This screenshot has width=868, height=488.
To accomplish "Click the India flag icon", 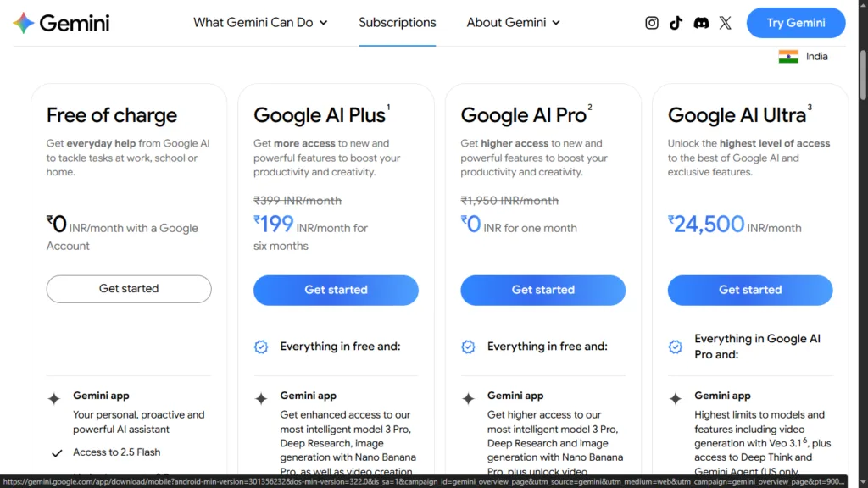I will coord(788,56).
